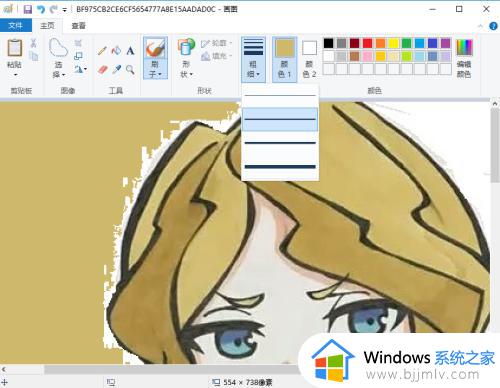Image resolution: width=500 pixels, height=388 pixels.
Task: Open the 形状 shapes gallery
Action: click(187, 58)
